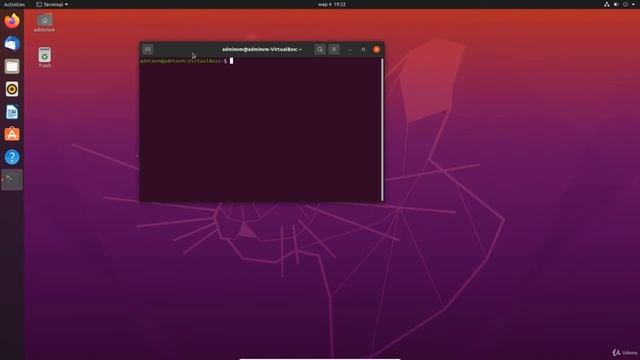640x360 pixels.
Task: Click the volume icon in top bar
Action: click(616, 4)
